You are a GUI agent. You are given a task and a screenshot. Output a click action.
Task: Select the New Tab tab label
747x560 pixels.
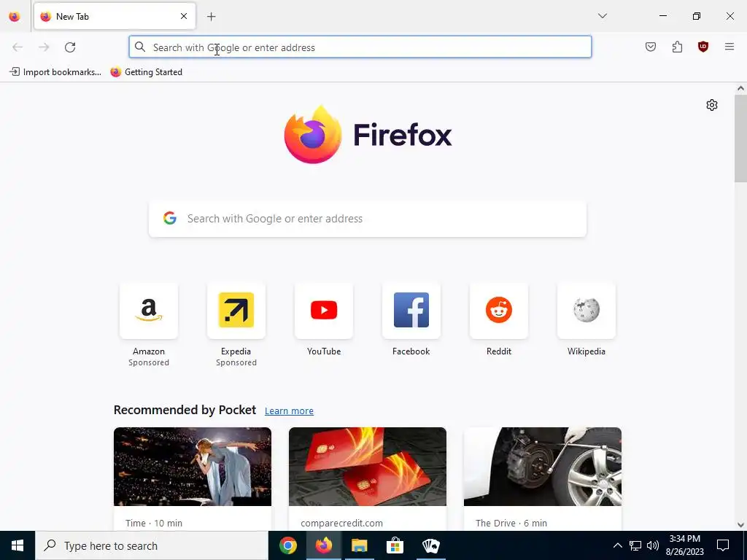coord(72,17)
